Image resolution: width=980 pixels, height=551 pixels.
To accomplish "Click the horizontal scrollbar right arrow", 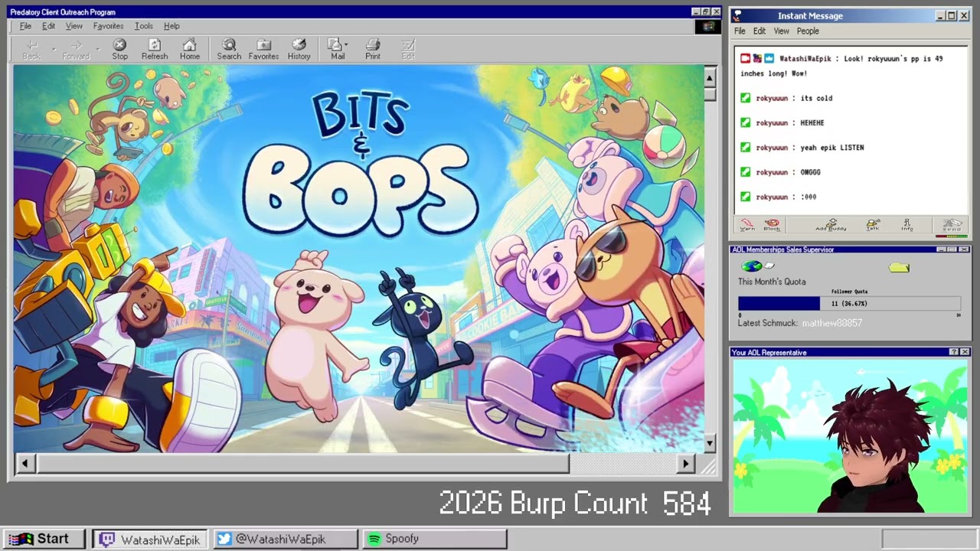I will click(x=685, y=463).
